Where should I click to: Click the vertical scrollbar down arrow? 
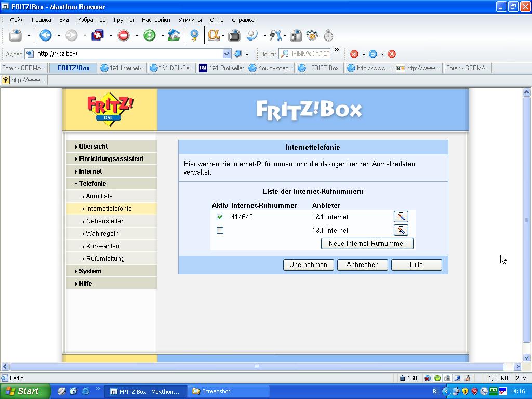(x=527, y=357)
